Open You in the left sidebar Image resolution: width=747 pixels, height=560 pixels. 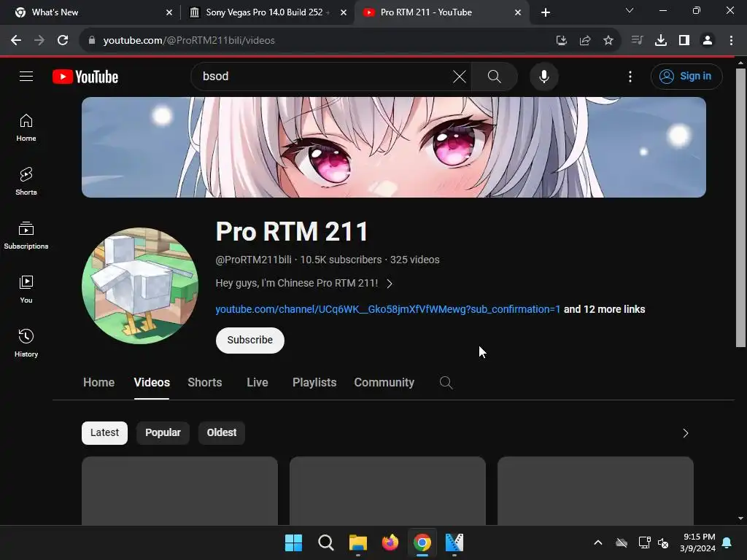coord(26,289)
